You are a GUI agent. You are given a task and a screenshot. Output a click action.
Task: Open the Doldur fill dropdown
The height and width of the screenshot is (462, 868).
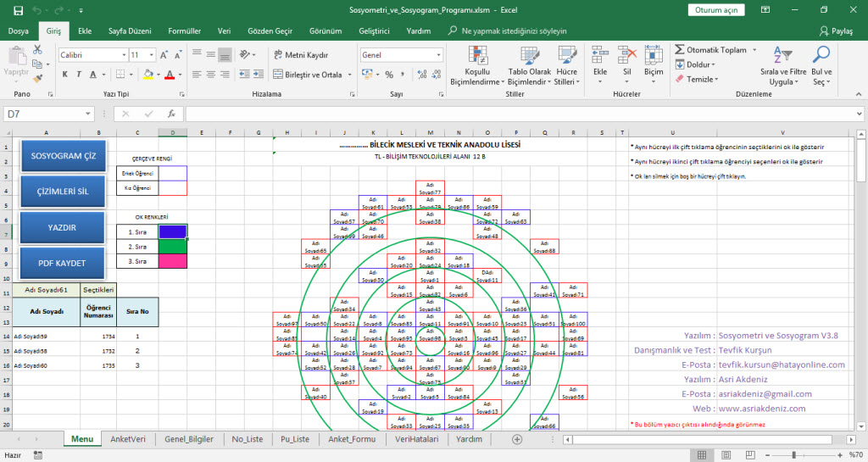(x=695, y=64)
